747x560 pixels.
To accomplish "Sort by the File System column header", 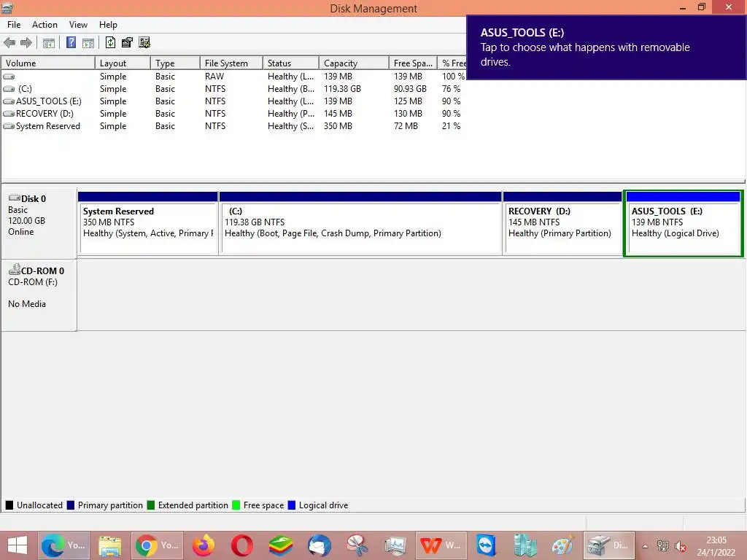I will [231, 63].
